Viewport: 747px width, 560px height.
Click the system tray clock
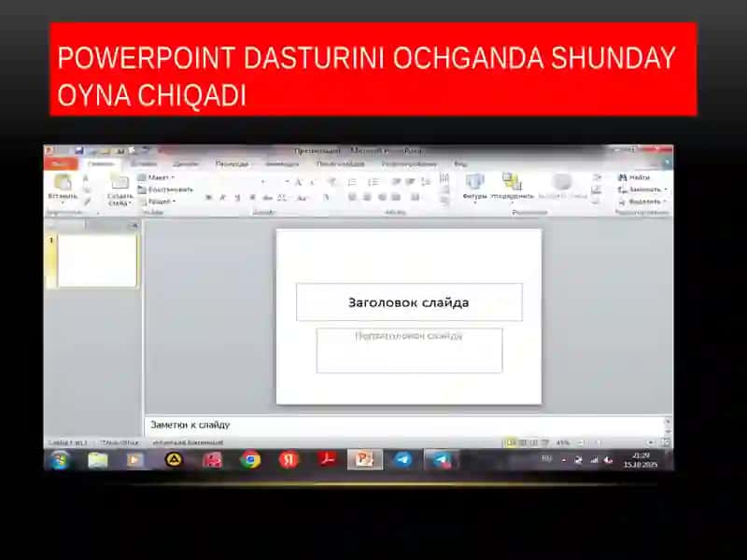pyautogui.click(x=641, y=460)
